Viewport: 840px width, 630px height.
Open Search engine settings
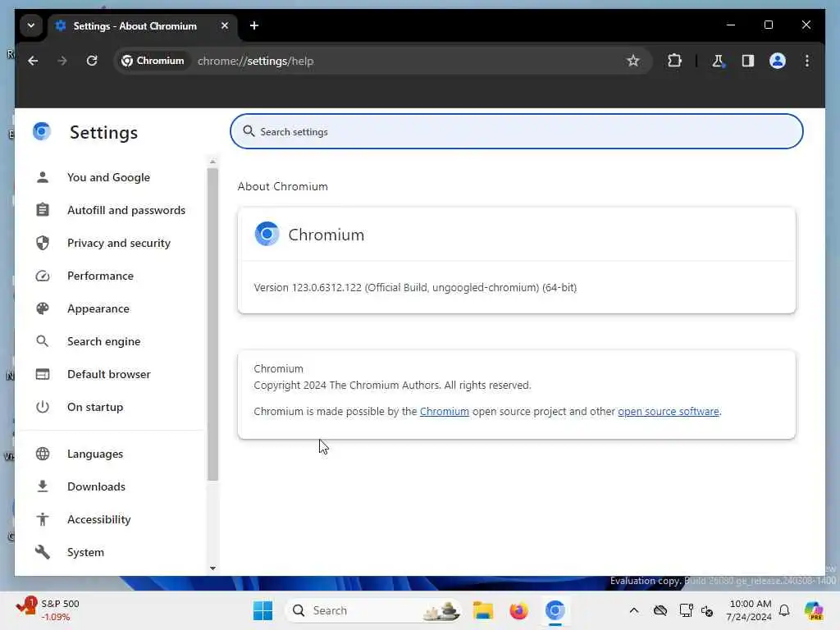point(103,341)
